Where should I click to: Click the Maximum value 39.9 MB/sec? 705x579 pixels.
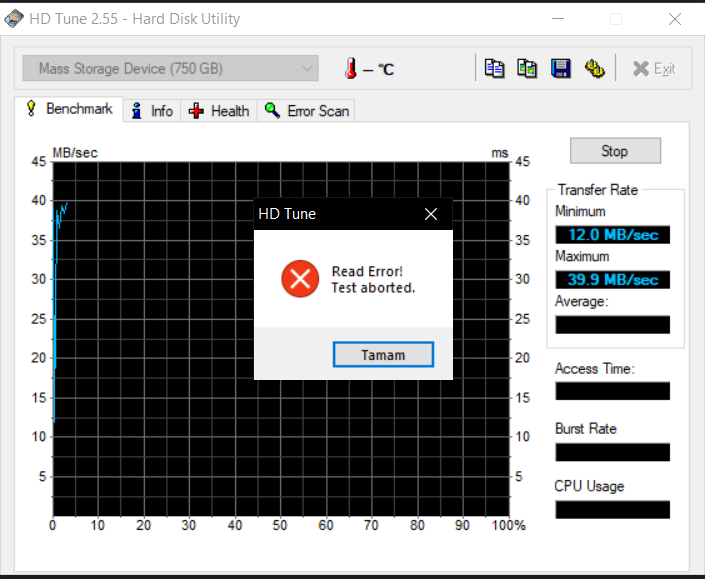(612, 280)
